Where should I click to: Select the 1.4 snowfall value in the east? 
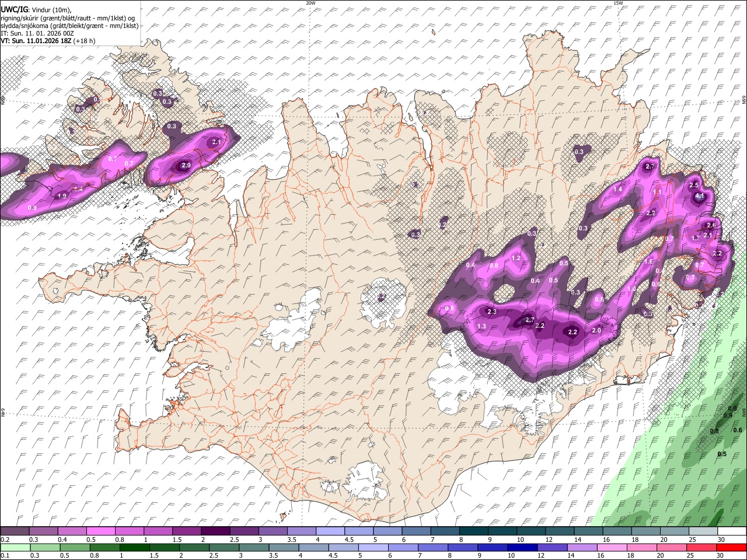coord(617,189)
